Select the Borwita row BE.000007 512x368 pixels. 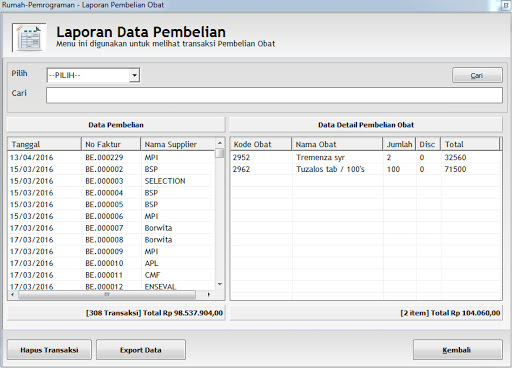[111, 228]
